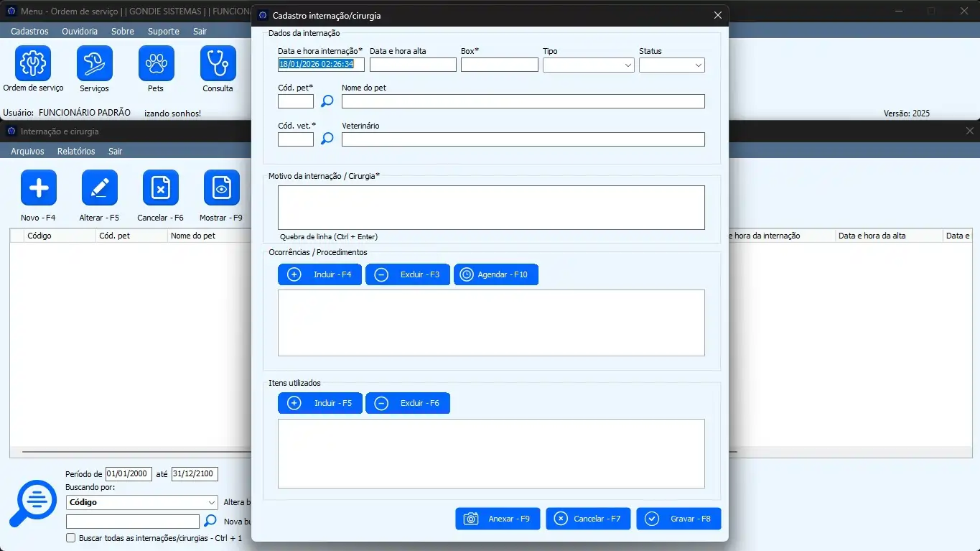Click the Agendar - F10 button
Image resolution: width=980 pixels, height=551 pixels.
[x=496, y=274]
